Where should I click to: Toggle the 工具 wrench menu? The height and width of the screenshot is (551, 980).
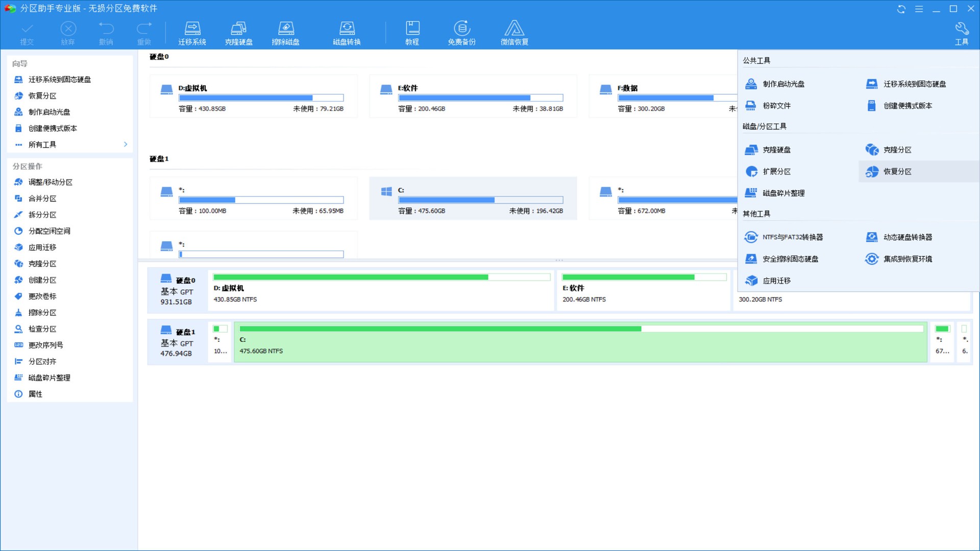[962, 33]
